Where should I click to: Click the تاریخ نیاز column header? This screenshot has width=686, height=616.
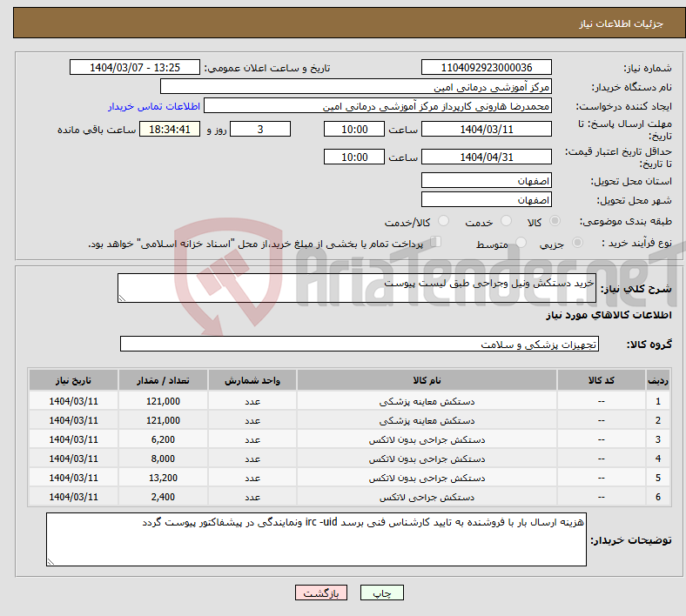[x=73, y=380]
